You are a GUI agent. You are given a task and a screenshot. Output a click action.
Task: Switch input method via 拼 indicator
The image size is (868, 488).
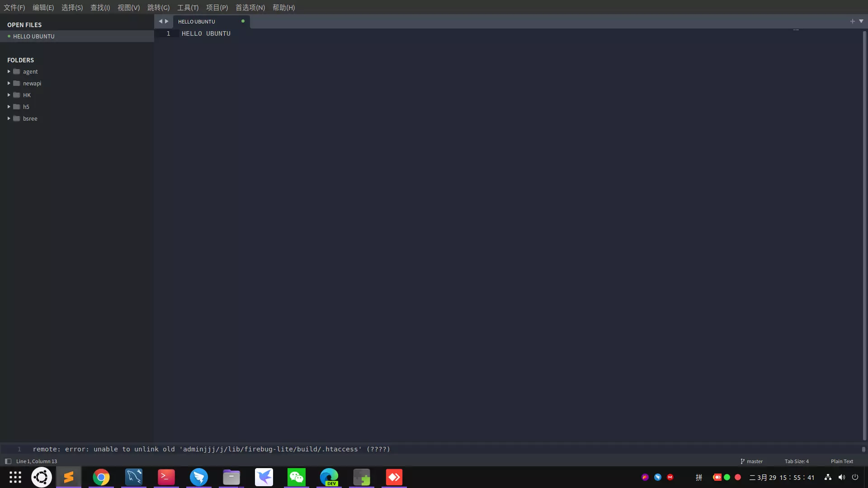pyautogui.click(x=699, y=477)
